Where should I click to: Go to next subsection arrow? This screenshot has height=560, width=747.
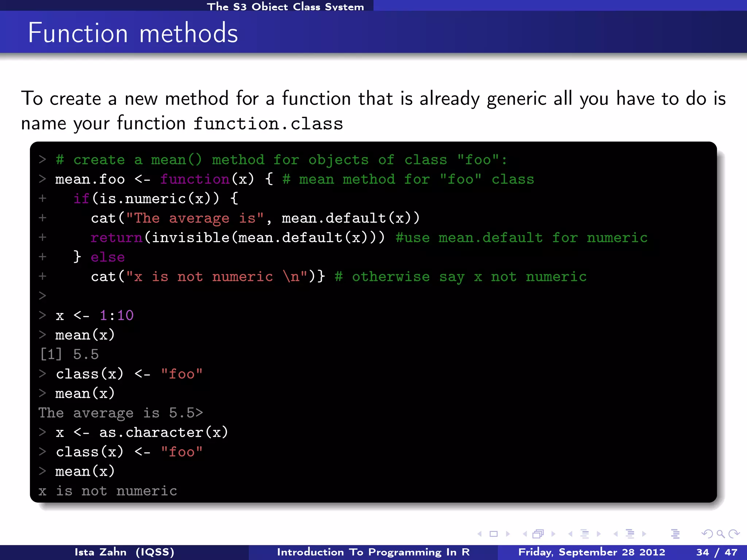[599, 534]
